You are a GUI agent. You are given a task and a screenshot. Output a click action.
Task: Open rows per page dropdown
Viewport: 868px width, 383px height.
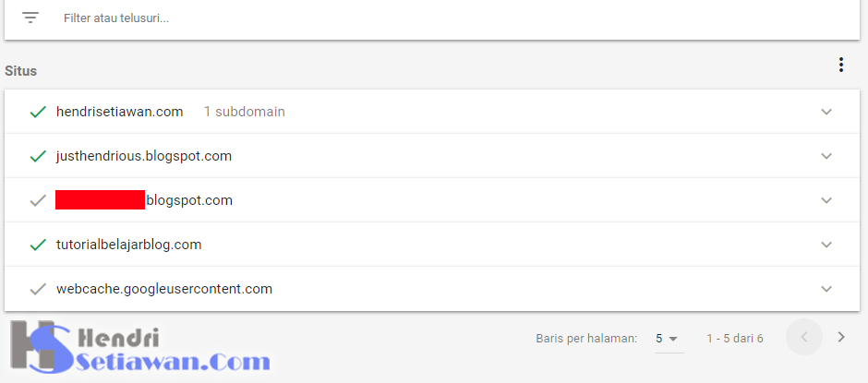pyautogui.click(x=668, y=339)
